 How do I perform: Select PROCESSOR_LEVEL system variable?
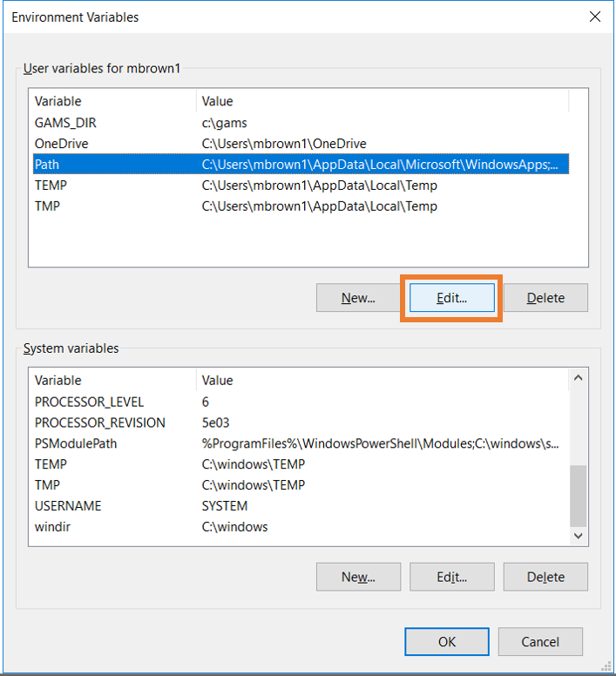tap(89, 402)
